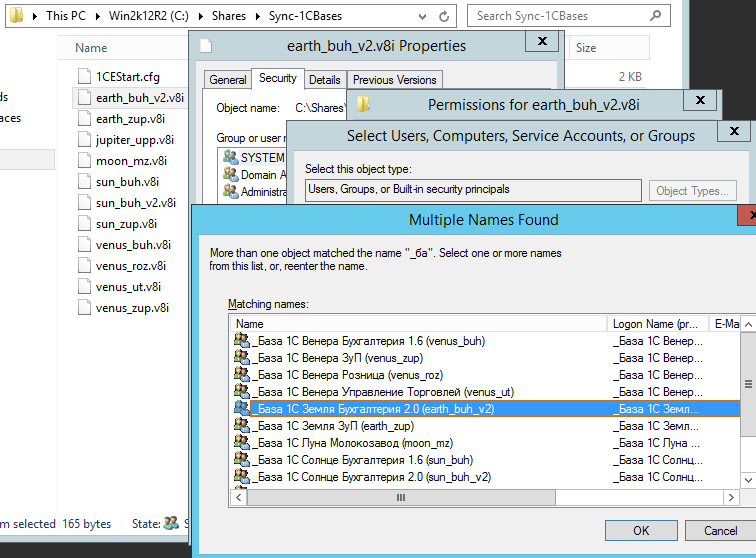Click the Name column header in Explorer
The width and height of the screenshot is (756, 558).
pos(91,48)
